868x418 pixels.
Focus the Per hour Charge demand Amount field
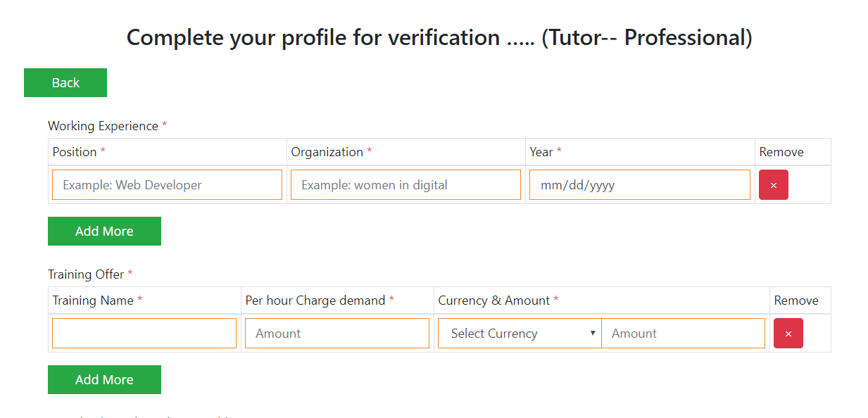pyautogui.click(x=337, y=334)
